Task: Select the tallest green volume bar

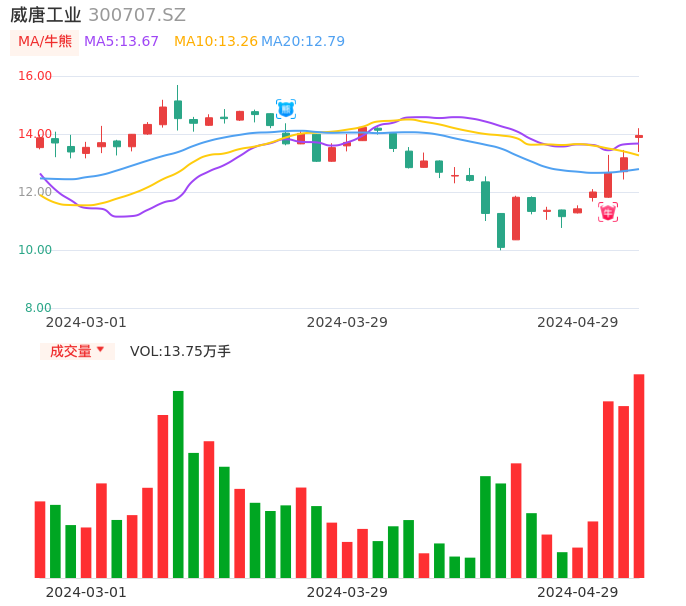Action: [178, 484]
